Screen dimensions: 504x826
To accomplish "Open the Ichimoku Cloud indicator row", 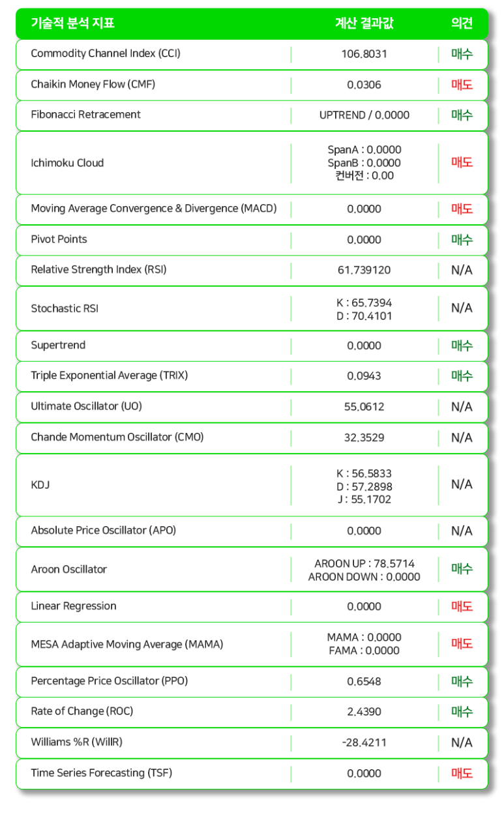I will click(67, 163).
